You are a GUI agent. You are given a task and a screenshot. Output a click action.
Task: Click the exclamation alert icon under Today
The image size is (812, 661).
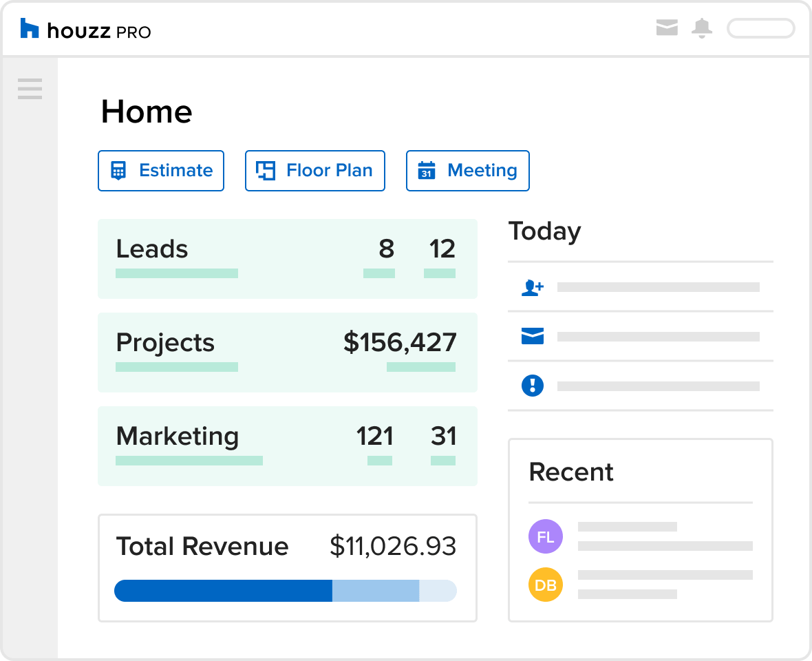tap(533, 386)
